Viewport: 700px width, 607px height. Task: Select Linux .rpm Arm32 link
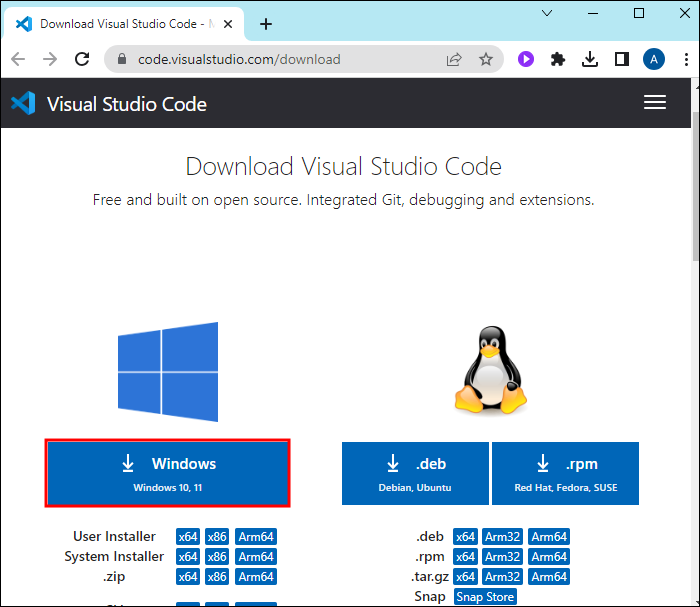503,557
